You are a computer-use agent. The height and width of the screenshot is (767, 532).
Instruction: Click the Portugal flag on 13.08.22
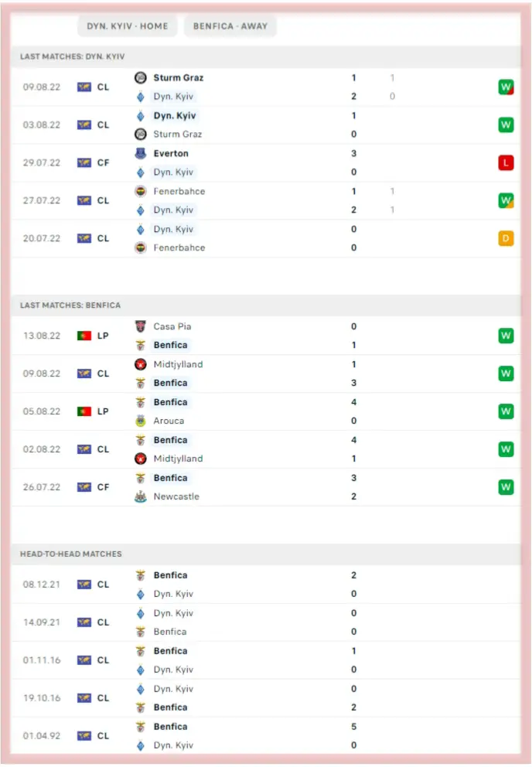point(84,336)
